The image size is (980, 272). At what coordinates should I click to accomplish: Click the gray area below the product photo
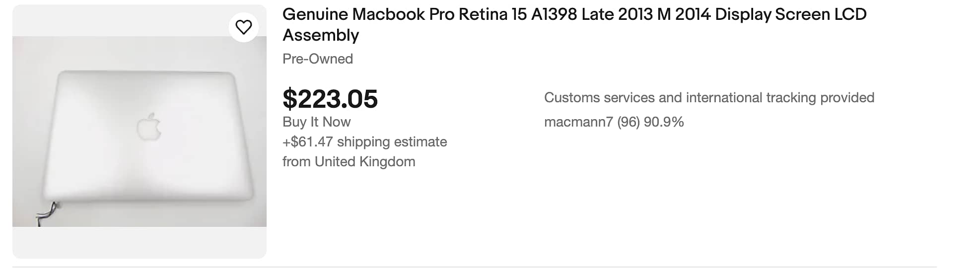pos(139,242)
